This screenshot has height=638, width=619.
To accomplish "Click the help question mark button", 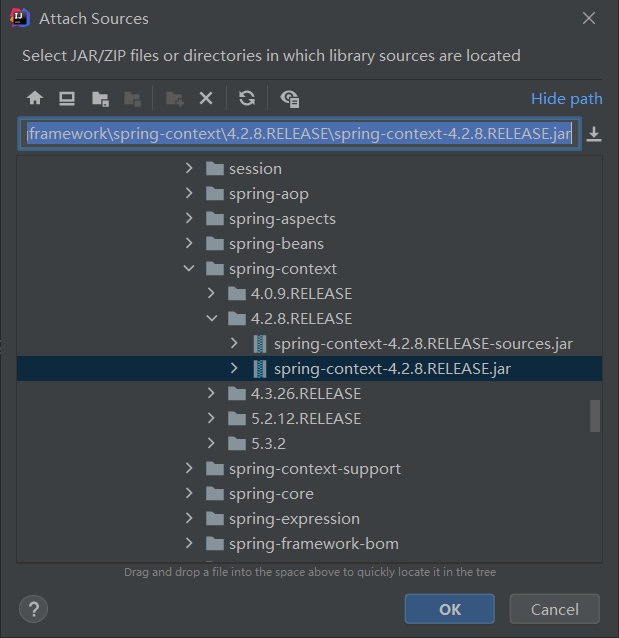I will click(x=34, y=609).
